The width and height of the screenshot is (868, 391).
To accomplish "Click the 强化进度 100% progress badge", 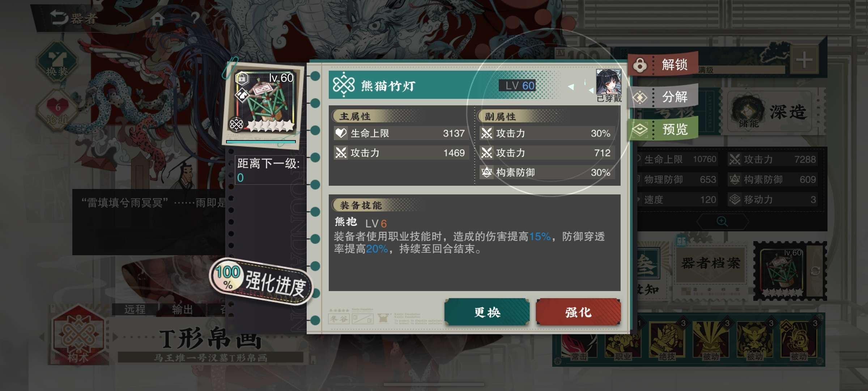I will click(x=261, y=281).
